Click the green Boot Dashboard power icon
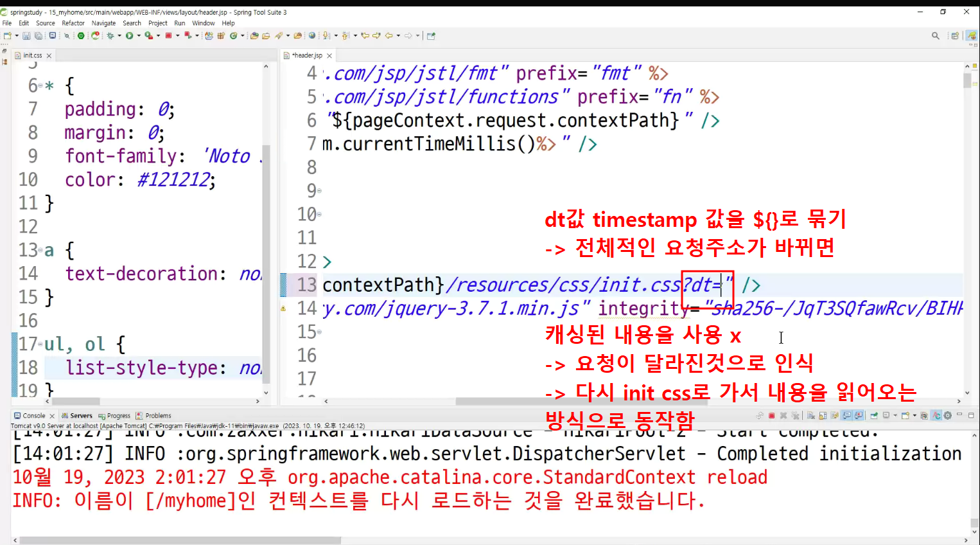980x545 pixels. tap(81, 35)
